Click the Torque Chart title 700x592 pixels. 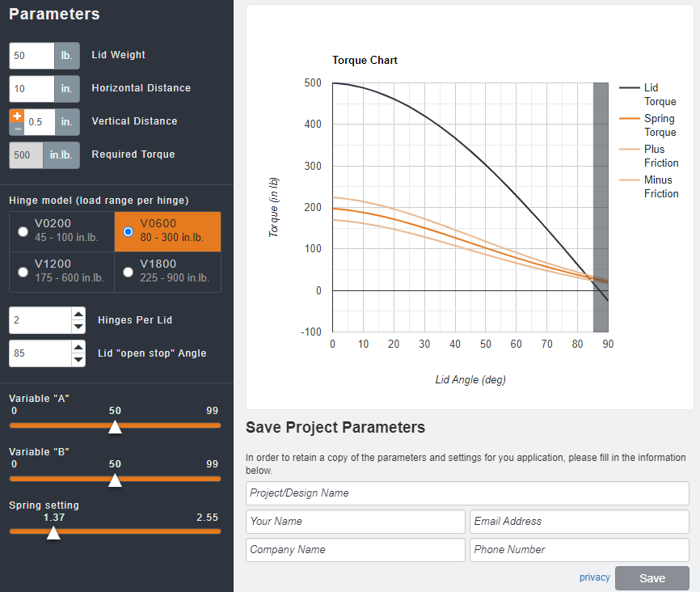click(x=365, y=61)
